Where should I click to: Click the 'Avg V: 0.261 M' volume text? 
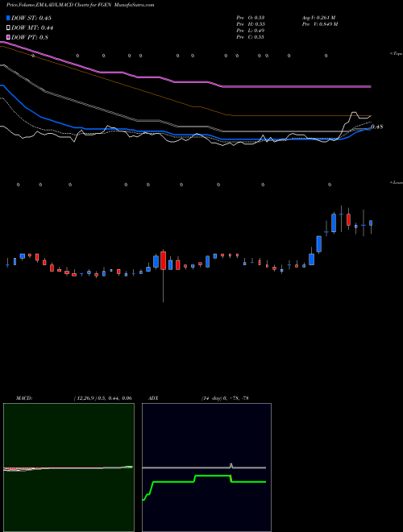pyautogui.click(x=319, y=18)
